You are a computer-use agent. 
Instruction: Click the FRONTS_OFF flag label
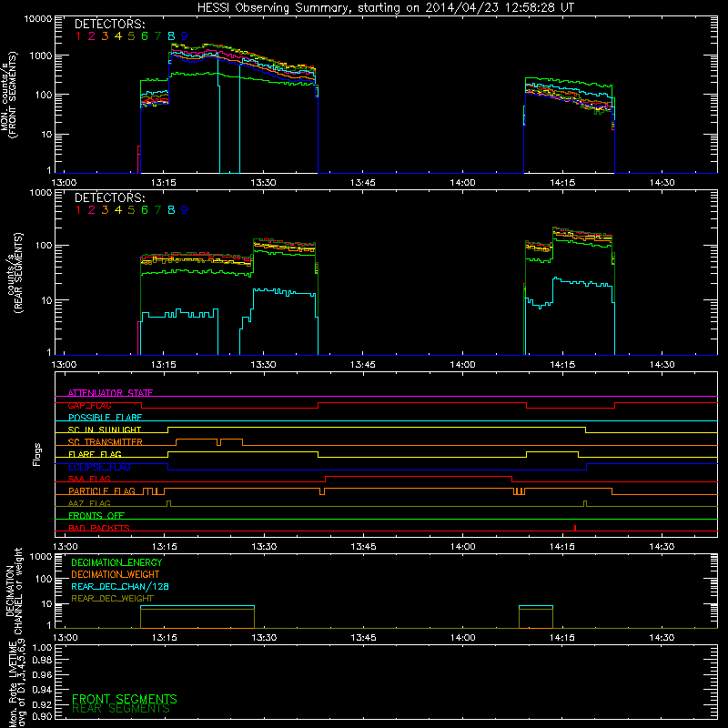click(x=96, y=515)
